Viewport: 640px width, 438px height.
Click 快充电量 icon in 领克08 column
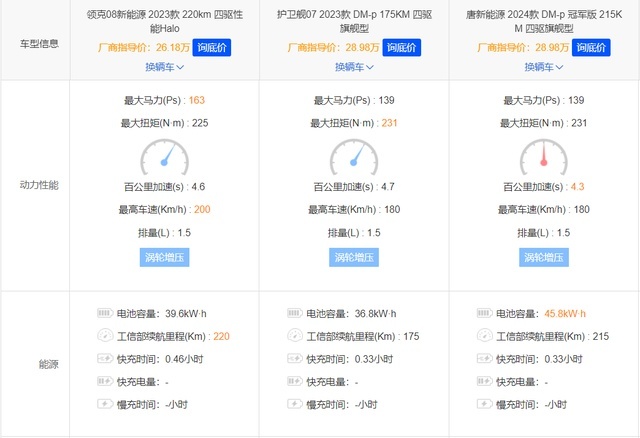click(x=105, y=381)
